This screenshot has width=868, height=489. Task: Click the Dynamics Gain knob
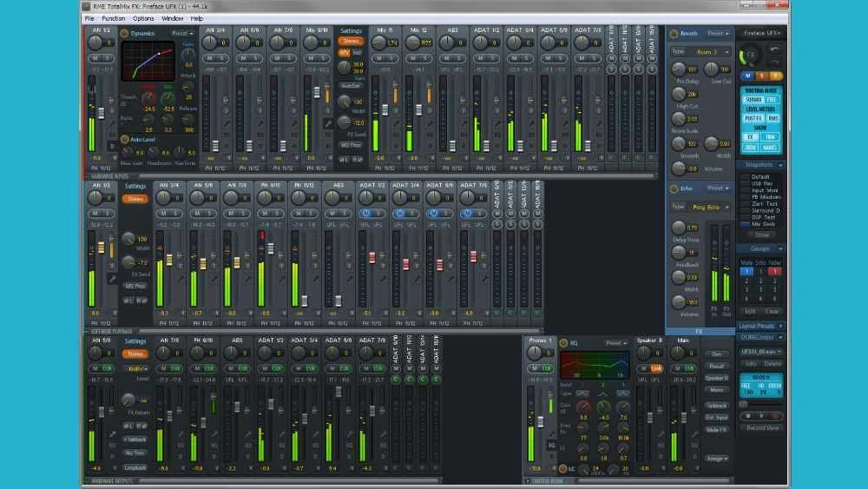pos(188,54)
